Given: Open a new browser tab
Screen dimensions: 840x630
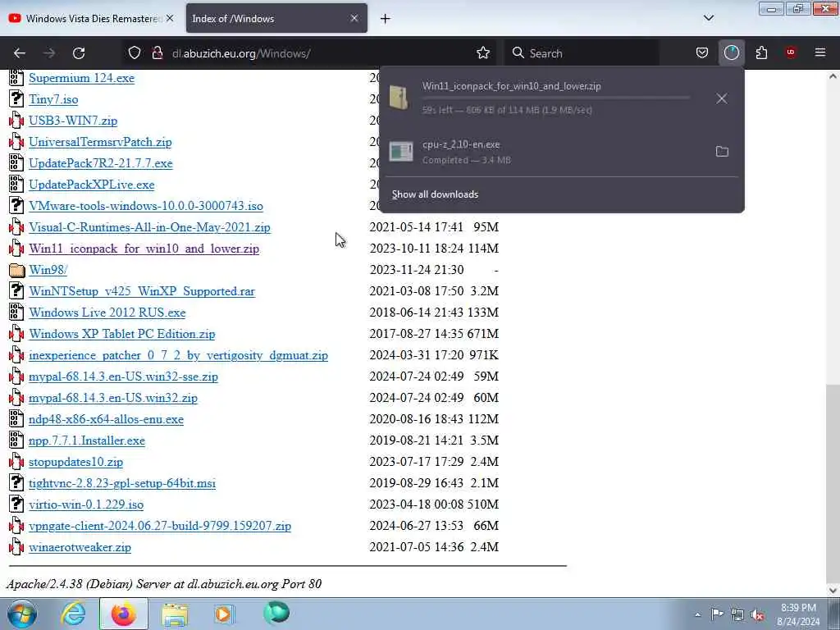Looking at the screenshot, I should click(x=386, y=19).
